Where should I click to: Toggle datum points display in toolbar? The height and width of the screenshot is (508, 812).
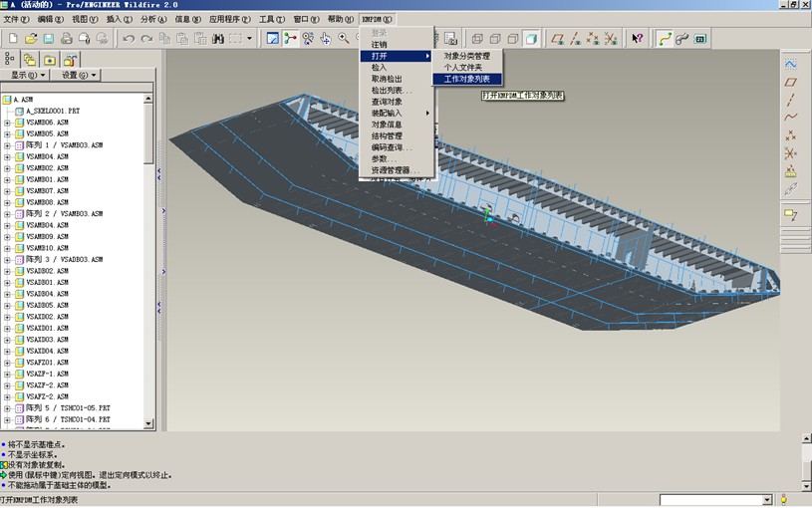(x=595, y=39)
